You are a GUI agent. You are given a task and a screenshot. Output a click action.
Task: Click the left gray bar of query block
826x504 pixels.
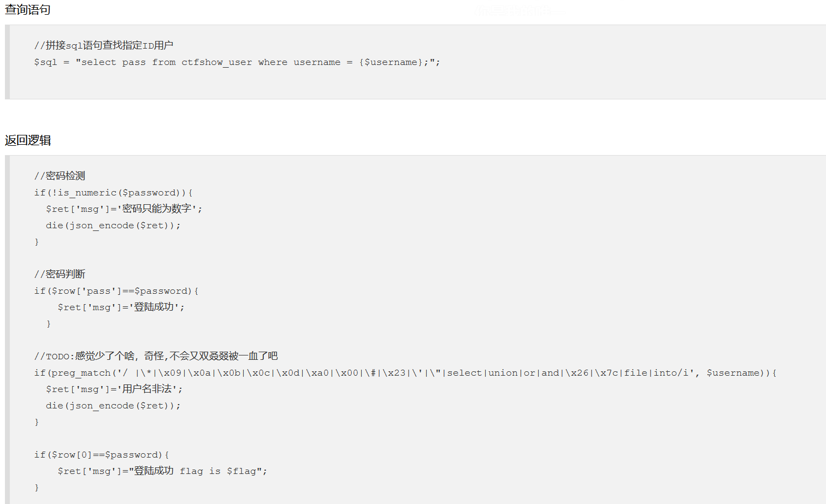pyautogui.click(x=7, y=62)
